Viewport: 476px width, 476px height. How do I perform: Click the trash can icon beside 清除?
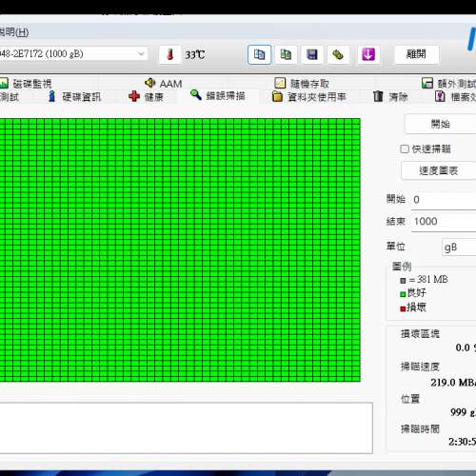378,96
